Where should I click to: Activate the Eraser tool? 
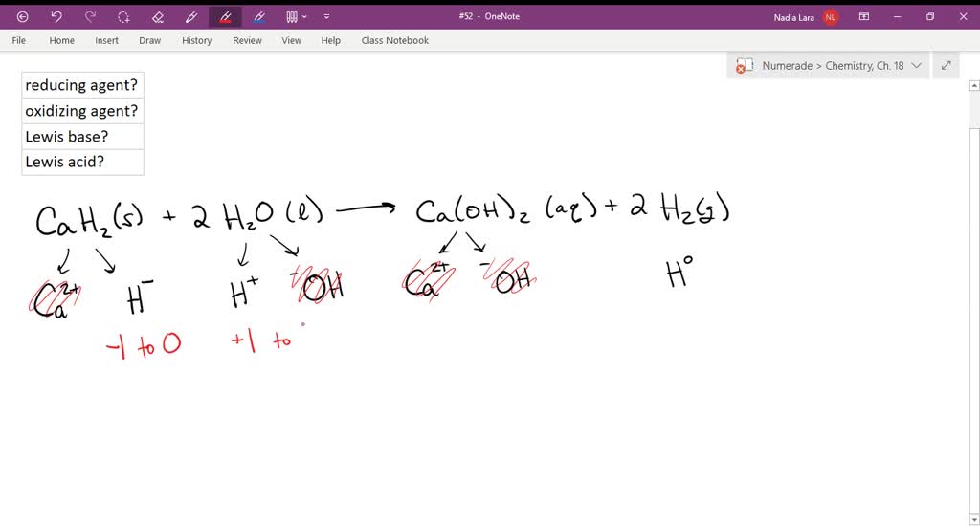[157, 16]
